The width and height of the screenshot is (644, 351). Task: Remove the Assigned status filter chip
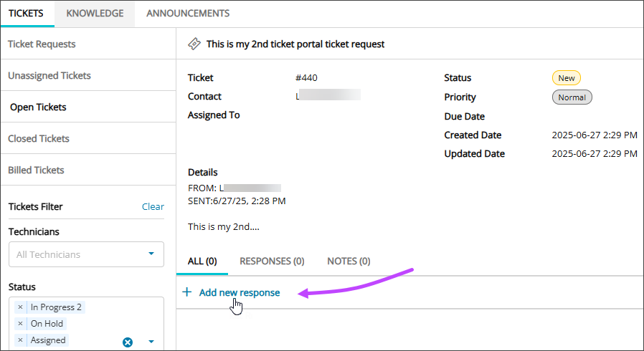[x=20, y=340]
